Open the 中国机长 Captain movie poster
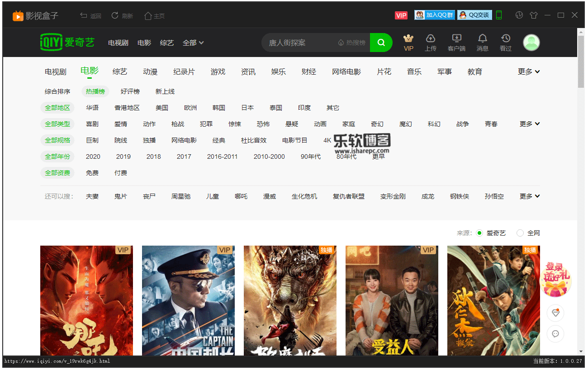This screenshot has height=370, width=588. tap(188, 300)
